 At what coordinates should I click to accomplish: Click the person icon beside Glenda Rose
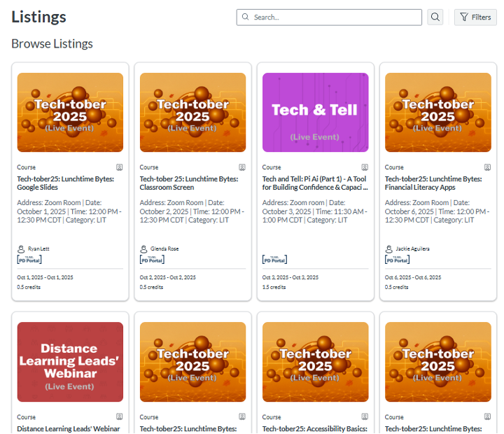(143, 248)
